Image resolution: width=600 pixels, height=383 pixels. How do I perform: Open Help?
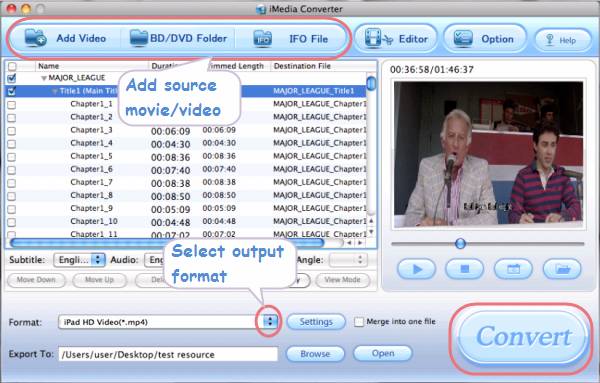(x=562, y=40)
